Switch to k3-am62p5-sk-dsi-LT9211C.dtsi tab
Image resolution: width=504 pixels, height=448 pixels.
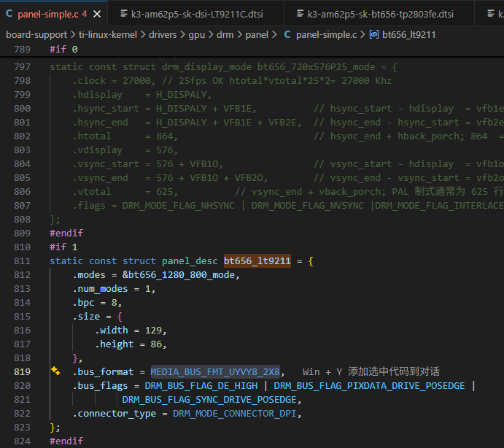coord(195,14)
